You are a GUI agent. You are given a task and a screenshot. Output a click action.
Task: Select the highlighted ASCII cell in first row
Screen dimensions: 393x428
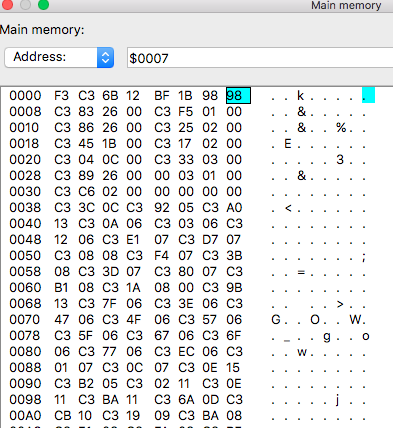(368, 95)
